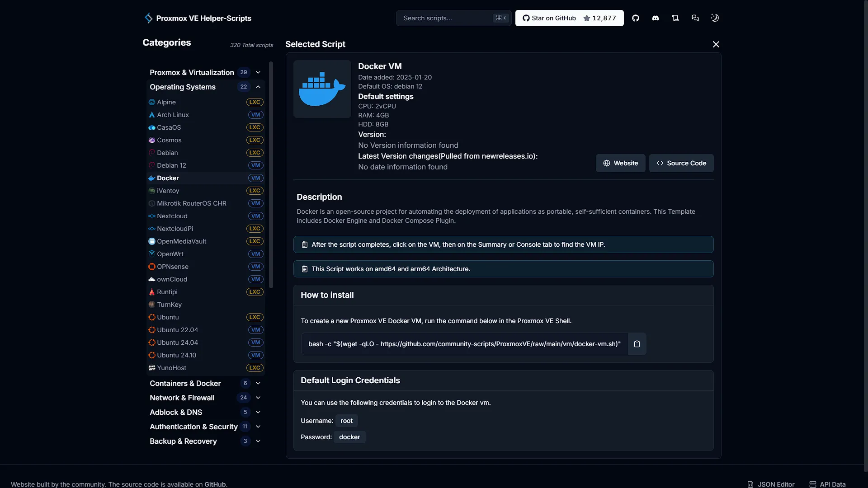Viewport: 868px width, 488px height.
Task: Close the Selected Script panel
Action: pos(716,44)
